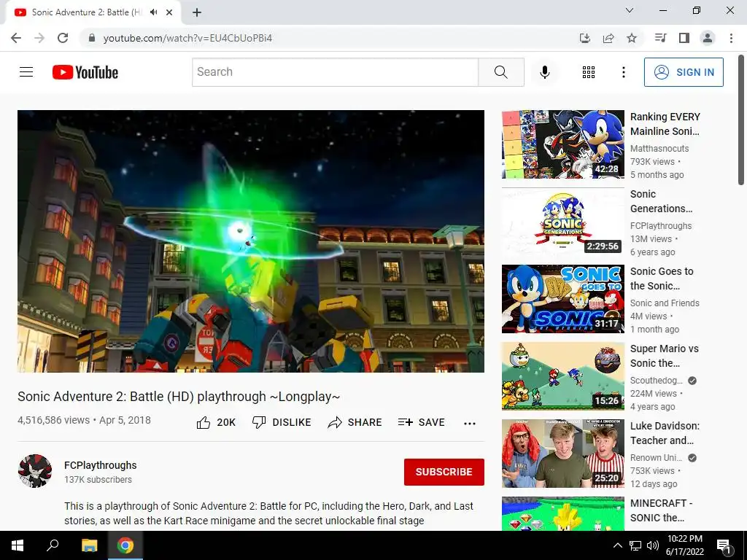Image resolution: width=747 pixels, height=560 pixels.
Task: Click the Luke Davidson: Teacher and... title
Action: tap(665, 433)
